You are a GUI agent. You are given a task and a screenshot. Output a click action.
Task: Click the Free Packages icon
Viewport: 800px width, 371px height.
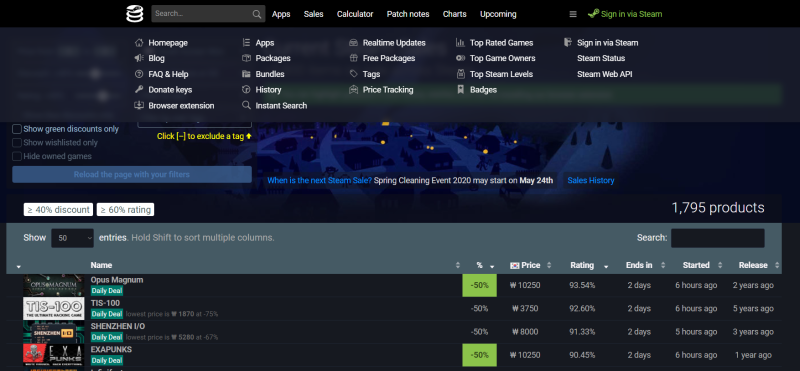[354, 58]
